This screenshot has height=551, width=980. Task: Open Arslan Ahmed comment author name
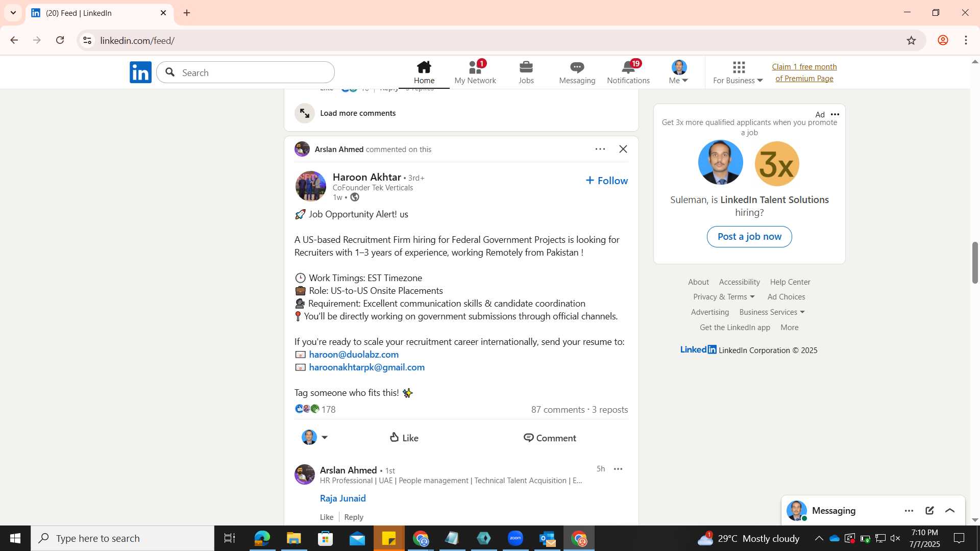[348, 470]
